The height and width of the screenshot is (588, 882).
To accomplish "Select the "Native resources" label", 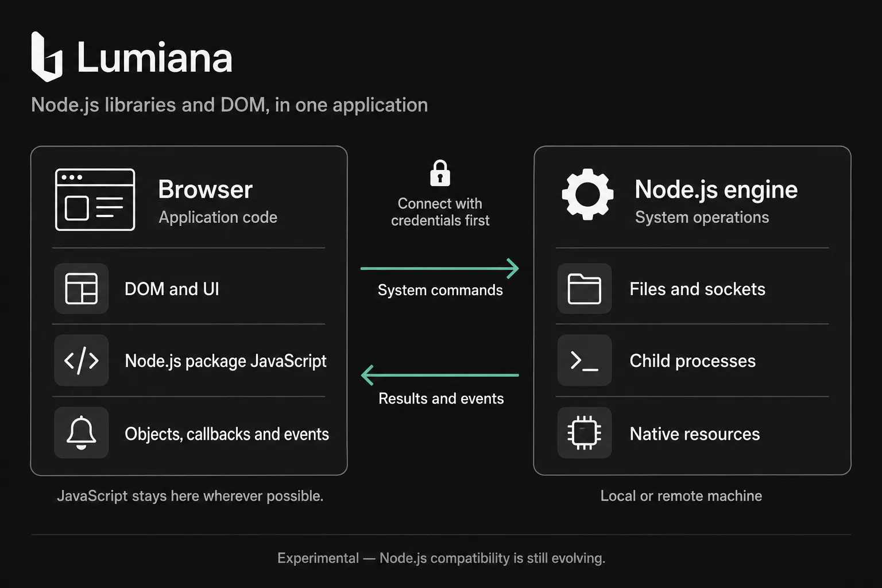I will click(x=695, y=434).
